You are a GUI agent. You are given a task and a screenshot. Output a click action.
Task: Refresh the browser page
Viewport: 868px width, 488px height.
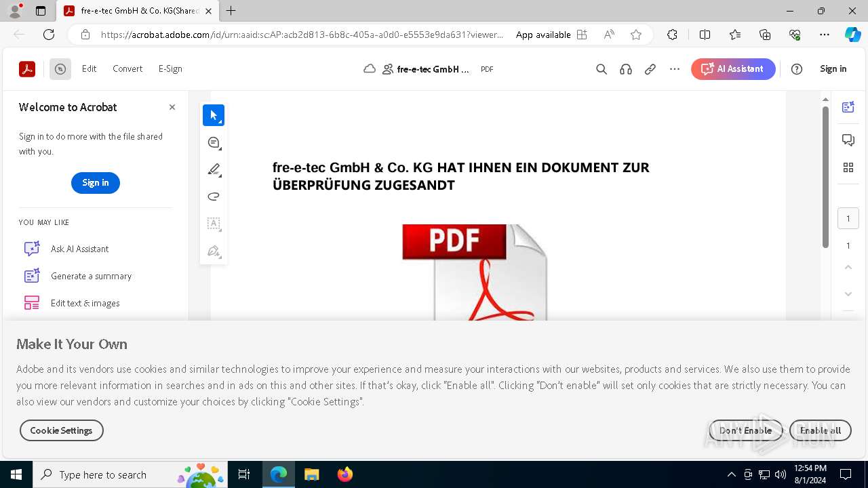(49, 35)
